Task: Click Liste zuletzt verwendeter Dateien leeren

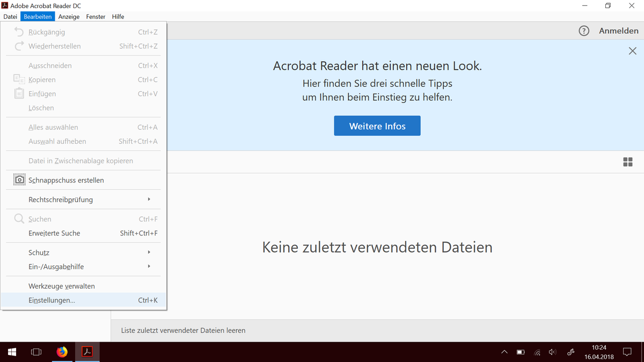Action: click(184, 330)
